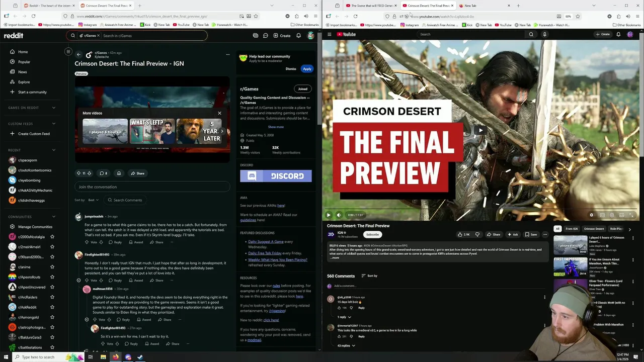Viewport: 644px width, 362px height.
Task: Open Sort by Best dropdown
Action: [x=93, y=200]
